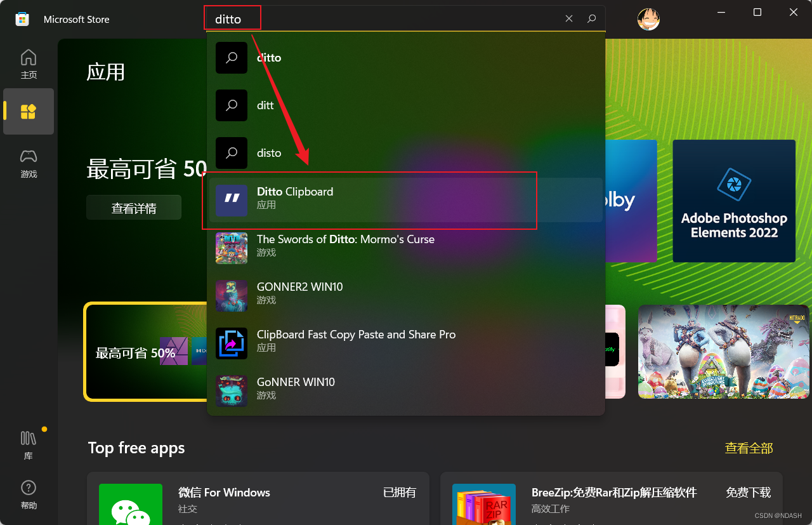Select the 'ditt' search suggestion
The image size is (812, 525).
tap(406, 105)
